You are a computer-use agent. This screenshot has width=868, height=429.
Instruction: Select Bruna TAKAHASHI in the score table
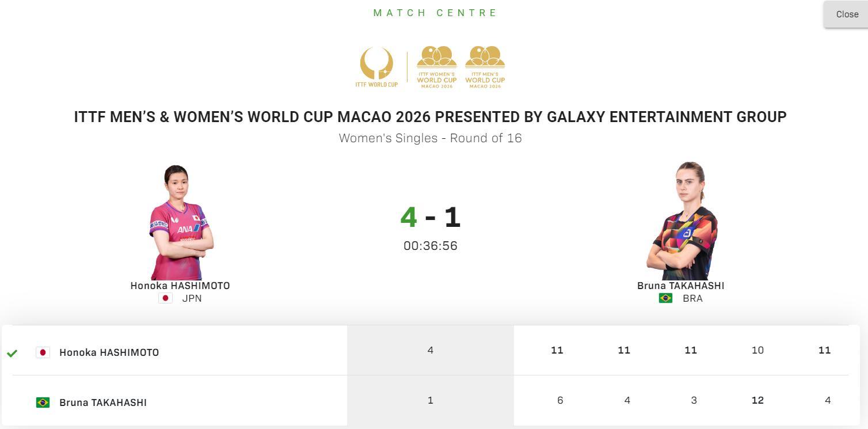tap(103, 403)
